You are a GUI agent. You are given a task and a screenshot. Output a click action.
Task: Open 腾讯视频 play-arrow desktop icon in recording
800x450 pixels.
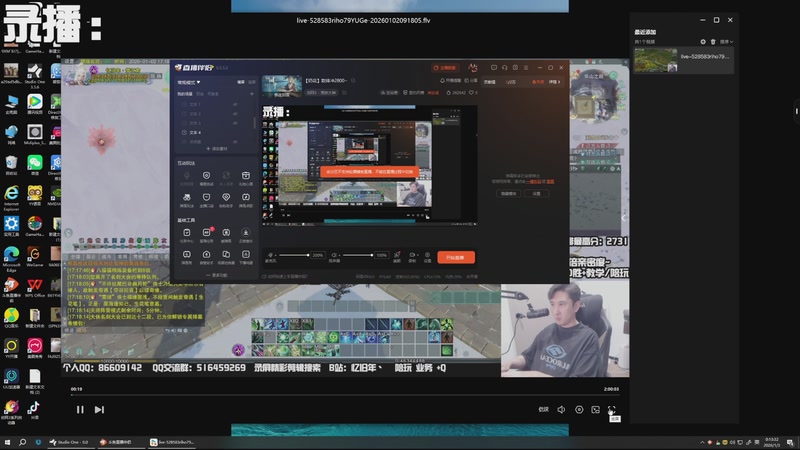(35, 104)
